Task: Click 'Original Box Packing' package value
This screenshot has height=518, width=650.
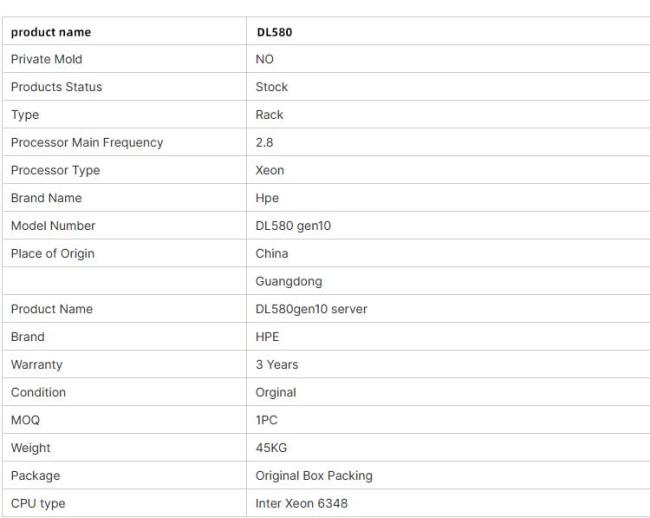Action: click(314, 475)
